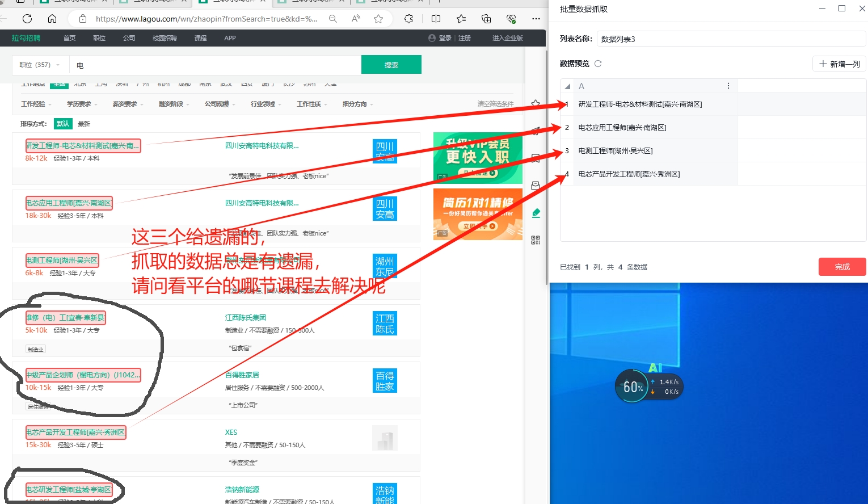
Task: Open browser extensions puzzle icon
Action: point(408,19)
